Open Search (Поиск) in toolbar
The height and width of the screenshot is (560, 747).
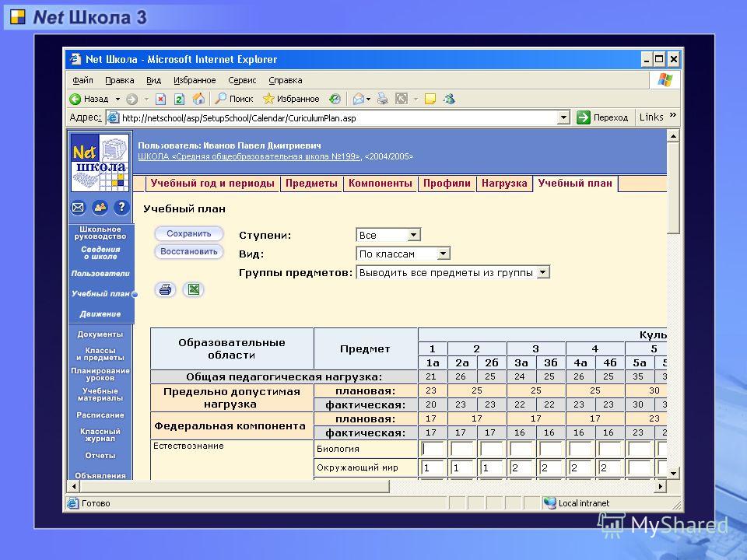click(234, 99)
